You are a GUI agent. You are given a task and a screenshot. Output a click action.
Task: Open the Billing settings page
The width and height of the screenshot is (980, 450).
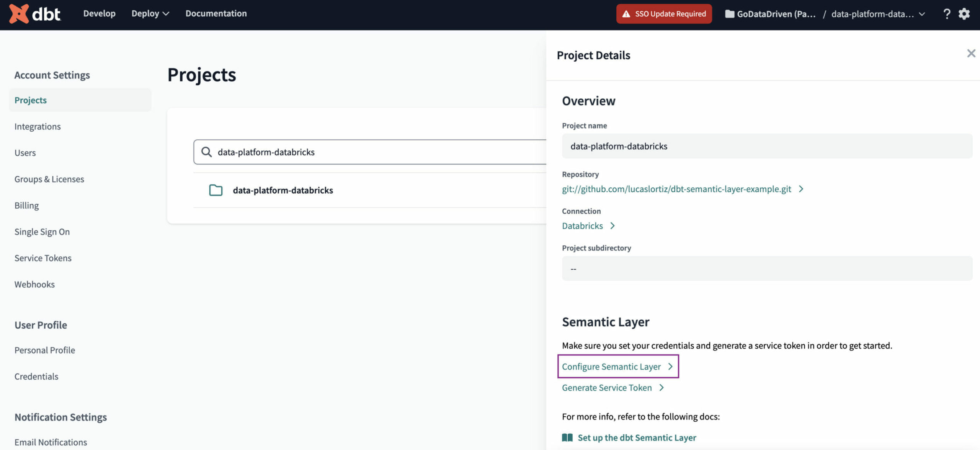point(26,205)
